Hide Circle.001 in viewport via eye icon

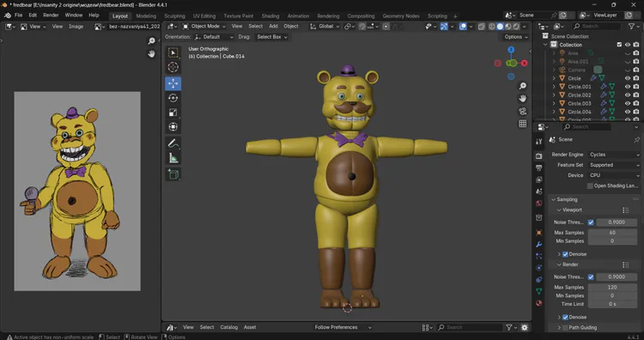pos(628,87)
